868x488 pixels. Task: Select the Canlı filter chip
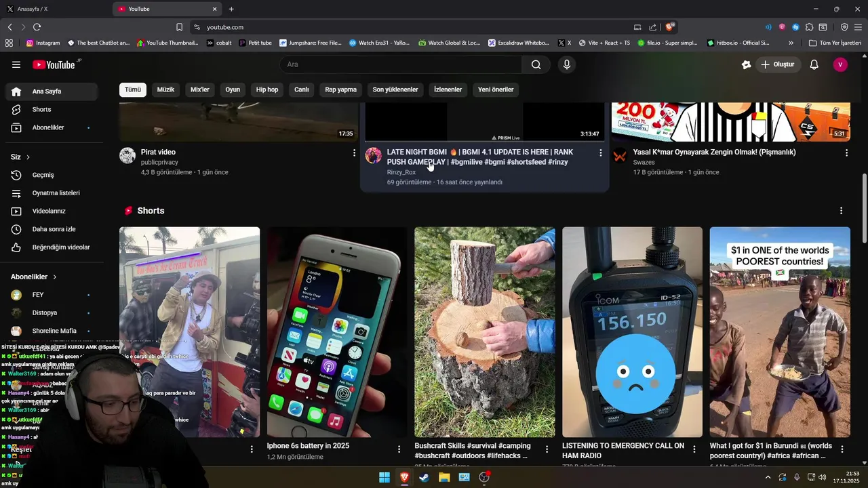302,89
